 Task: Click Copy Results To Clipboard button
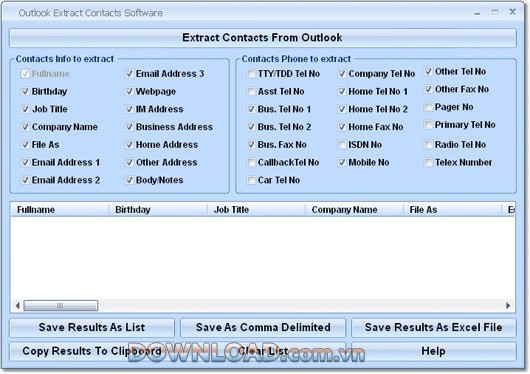pyautogui.click(x=92, y=351)
